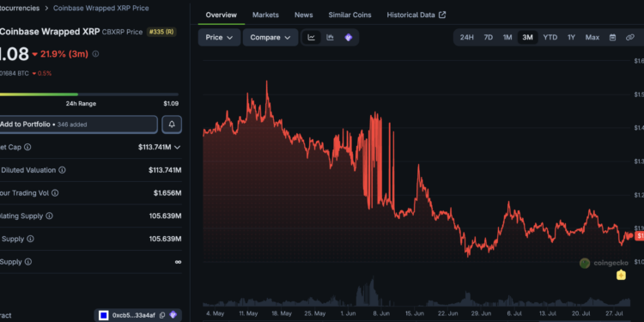Open the News tab
Viewport: 644px width, 322px height.
[303, 15]
